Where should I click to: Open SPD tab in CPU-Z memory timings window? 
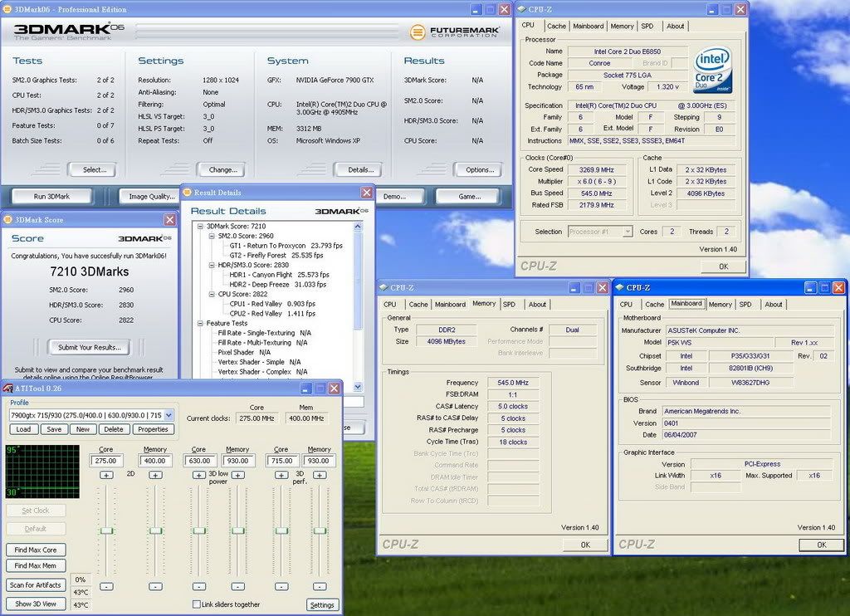point(509,305)
